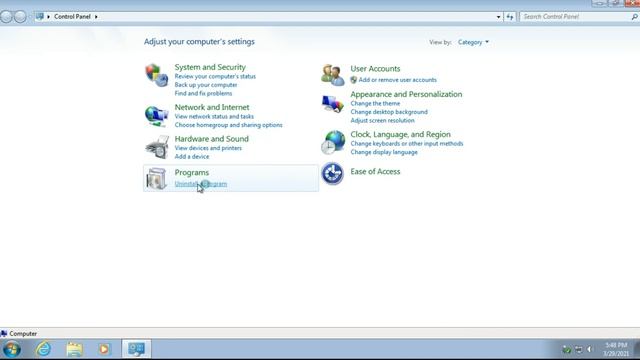Click inside the Search Control Panel field
640x360 pixels.
click(x=575, y=17)
